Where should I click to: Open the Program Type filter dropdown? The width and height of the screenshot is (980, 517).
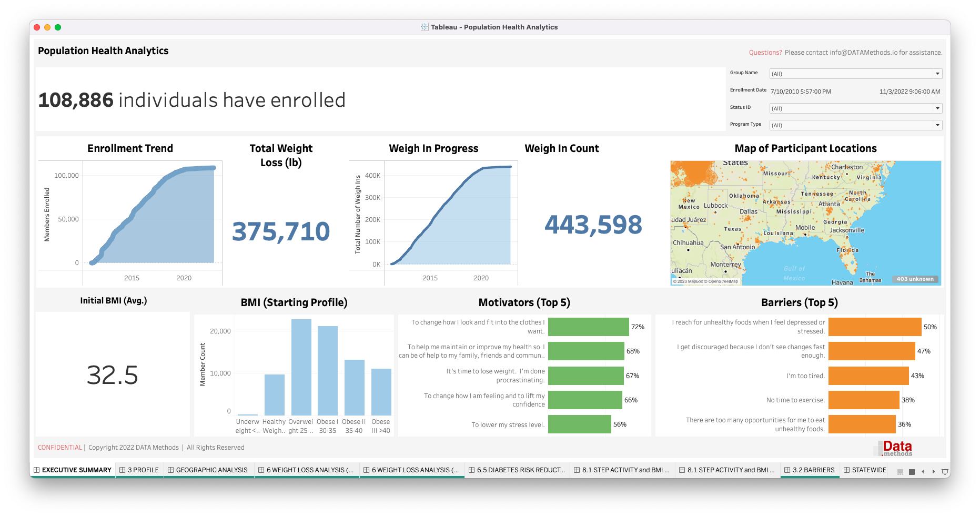click(x=937, y=125)
